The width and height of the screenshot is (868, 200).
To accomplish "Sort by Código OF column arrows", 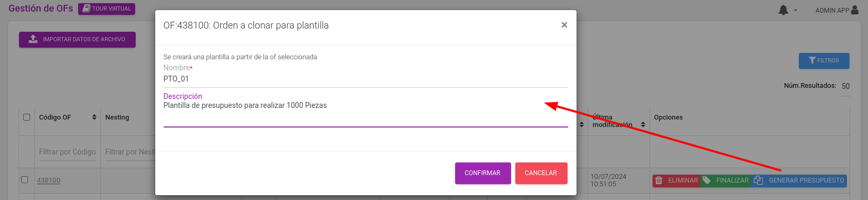I will pyautogui.click(x=94, y=117).
